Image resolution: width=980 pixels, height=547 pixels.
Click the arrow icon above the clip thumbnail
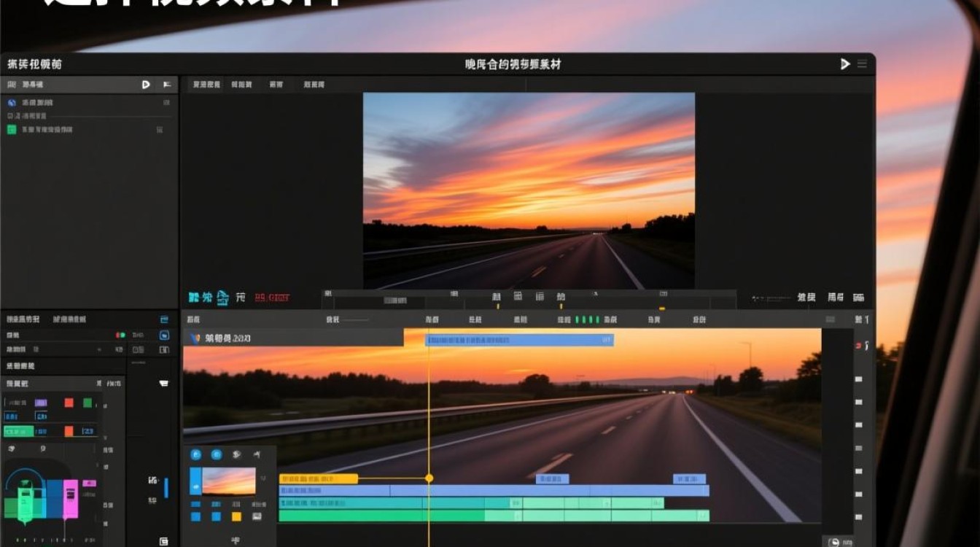pyautogui.click(x=257, y=454)
